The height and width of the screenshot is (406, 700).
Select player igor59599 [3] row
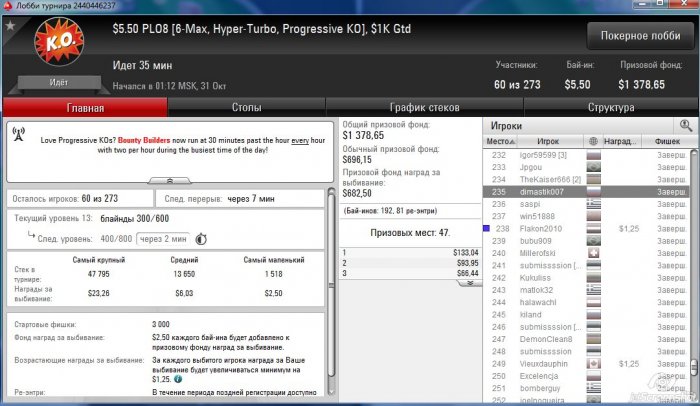click(586, 155)
